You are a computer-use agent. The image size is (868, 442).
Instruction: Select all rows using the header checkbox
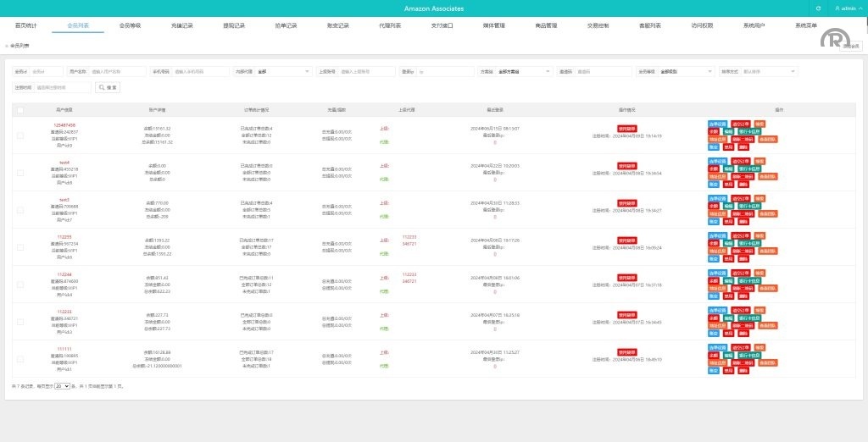click(19, 110)
